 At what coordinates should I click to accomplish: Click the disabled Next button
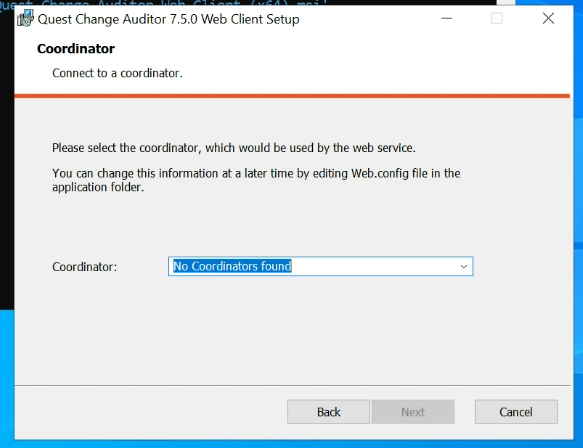[413, 412]
